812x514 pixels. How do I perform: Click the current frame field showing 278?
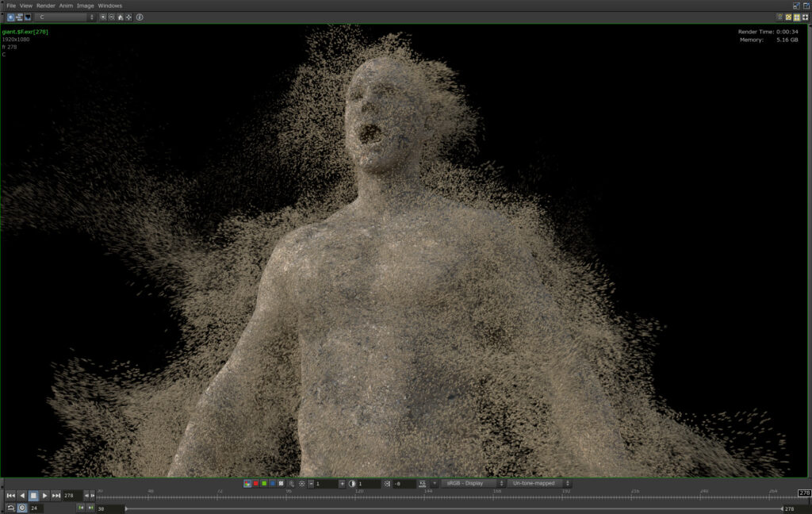pos(72,496)
